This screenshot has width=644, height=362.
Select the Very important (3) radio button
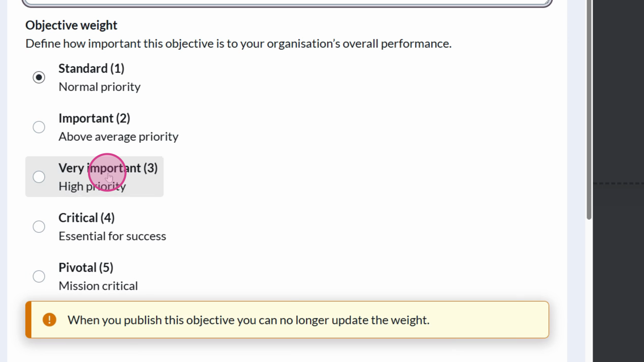39,177
